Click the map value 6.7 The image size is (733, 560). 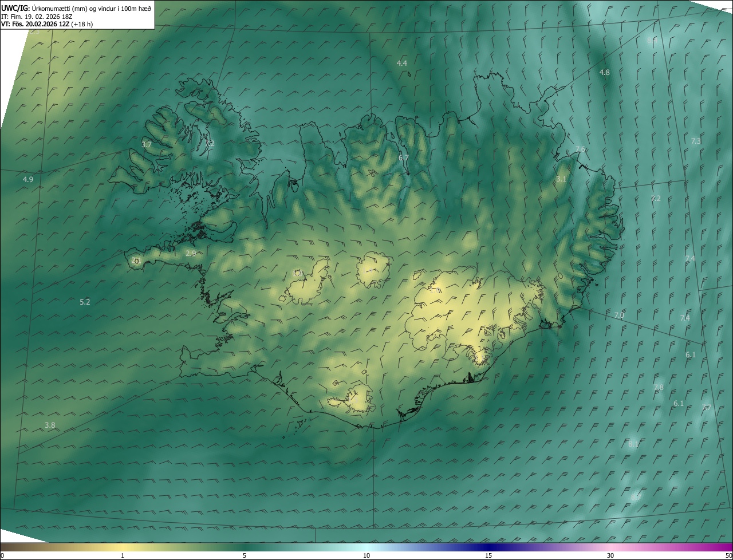pyautogui.click(x=403, y=157)
